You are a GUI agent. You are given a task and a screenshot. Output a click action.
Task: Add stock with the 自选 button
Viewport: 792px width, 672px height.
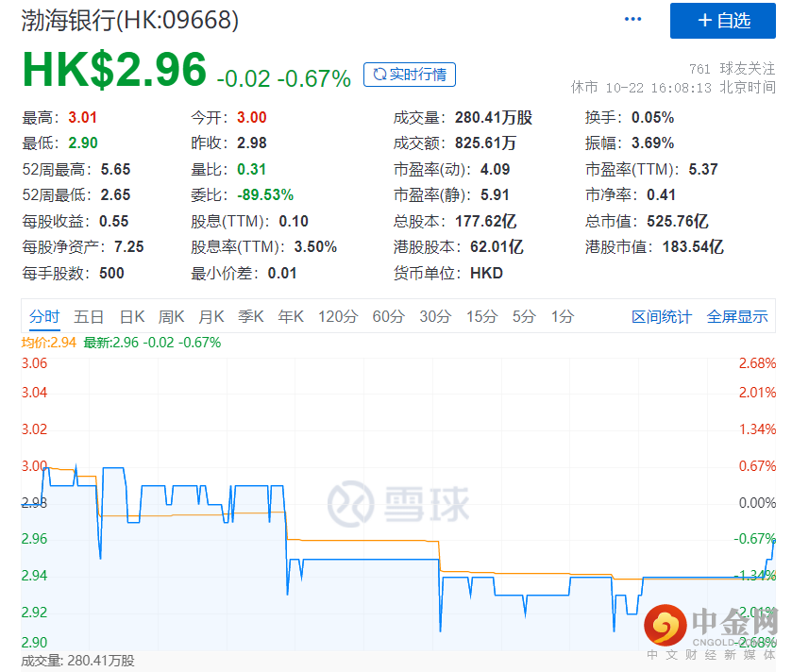[x=722, y=21]
